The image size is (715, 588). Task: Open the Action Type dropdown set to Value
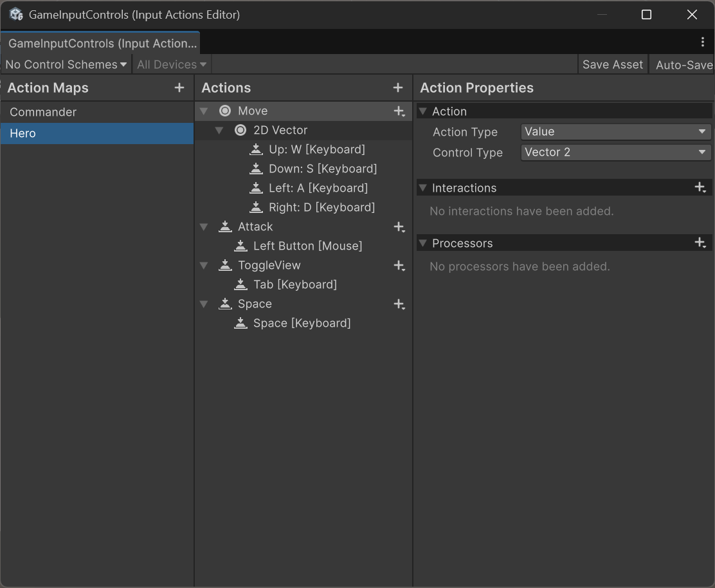pos(615,132)
